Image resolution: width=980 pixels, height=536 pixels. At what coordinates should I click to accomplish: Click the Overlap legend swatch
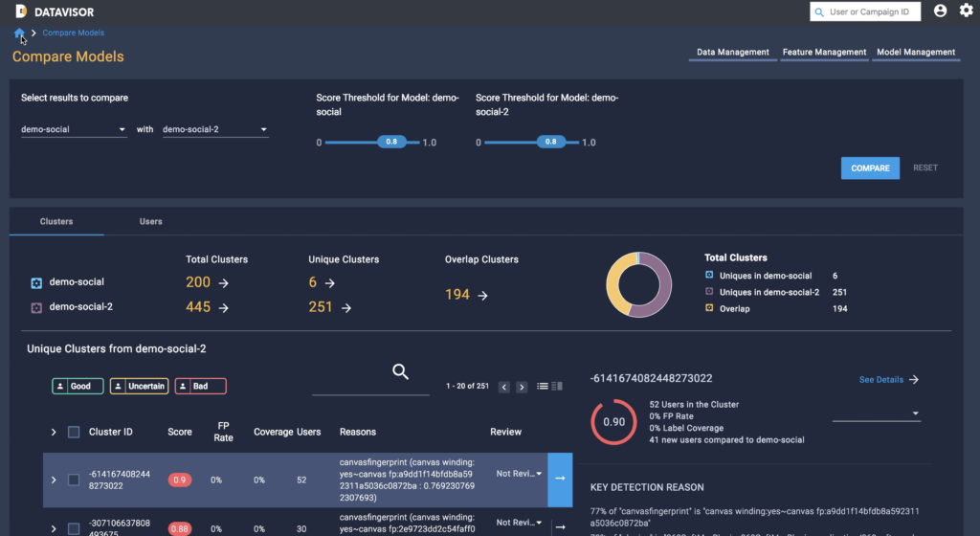pyautogui.click(x=709, y=307)
